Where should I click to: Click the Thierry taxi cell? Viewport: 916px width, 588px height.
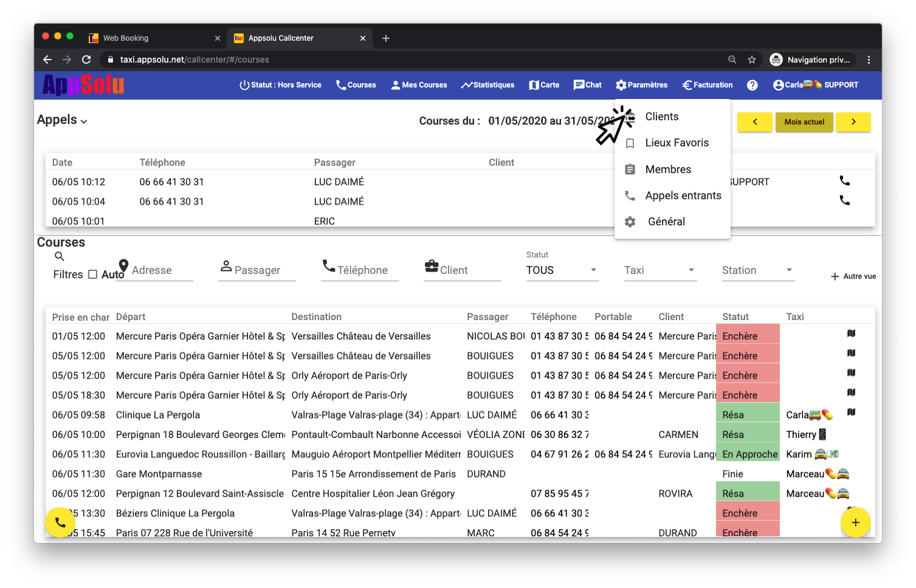click(807, 434)
